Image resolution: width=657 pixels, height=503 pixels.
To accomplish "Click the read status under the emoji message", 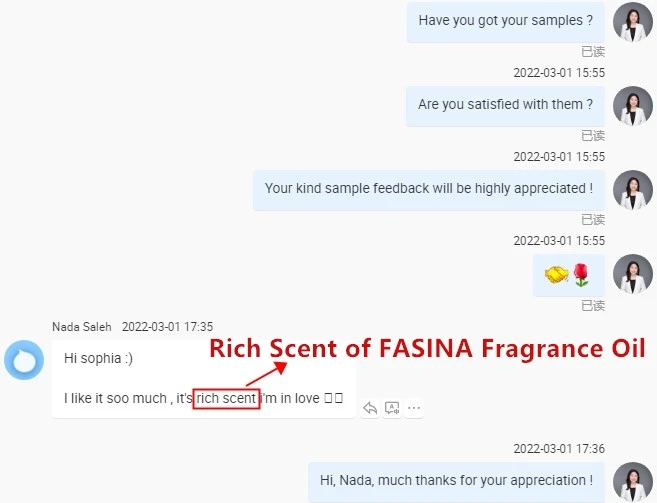I will (593, 305).
